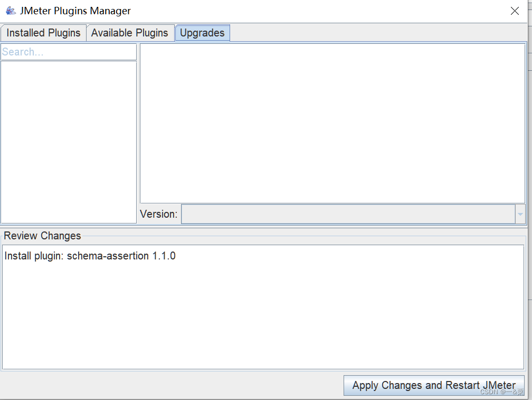Open the Version selection dropdown
This screenshot has width=532, height=400.
520,214
